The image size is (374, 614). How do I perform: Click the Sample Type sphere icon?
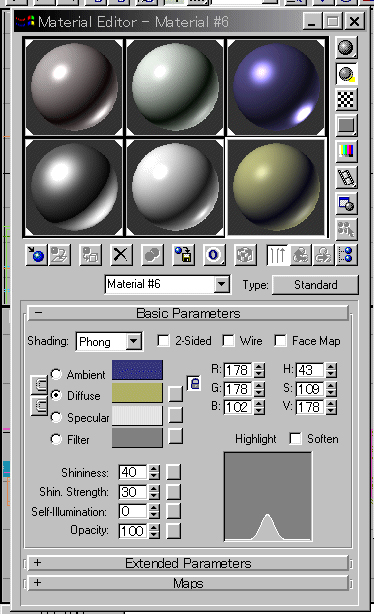pyautogui.click(x=346, y=48)
